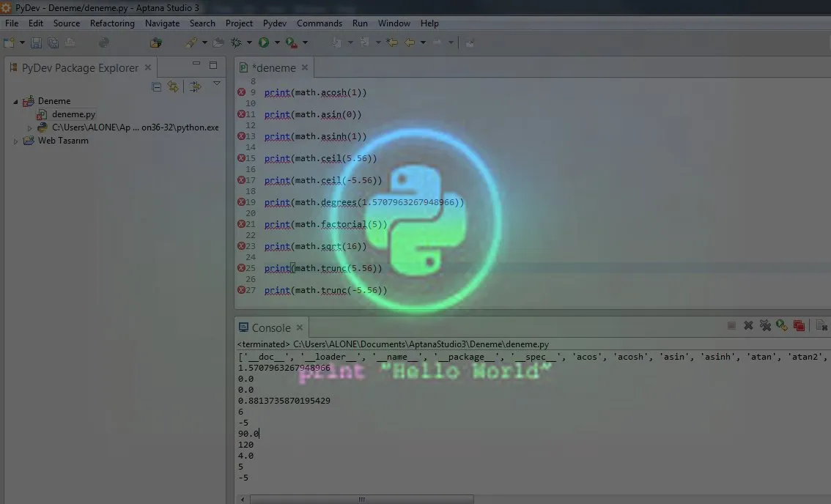Viewport: 831px width, 504px height.
Task: Open the External Tools dropdown arrow
Action: [x=305, y=43]
